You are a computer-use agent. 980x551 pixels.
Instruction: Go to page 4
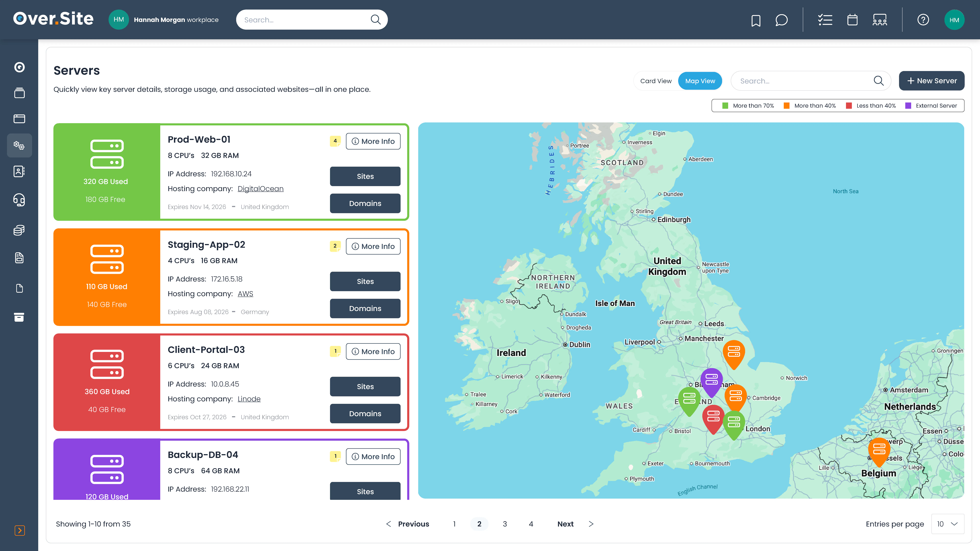(531, 524)
